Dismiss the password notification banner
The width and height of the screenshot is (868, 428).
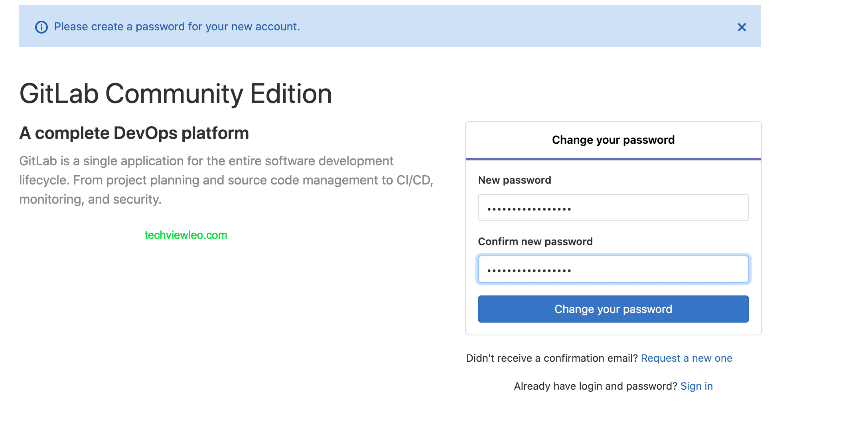[742, 27]
